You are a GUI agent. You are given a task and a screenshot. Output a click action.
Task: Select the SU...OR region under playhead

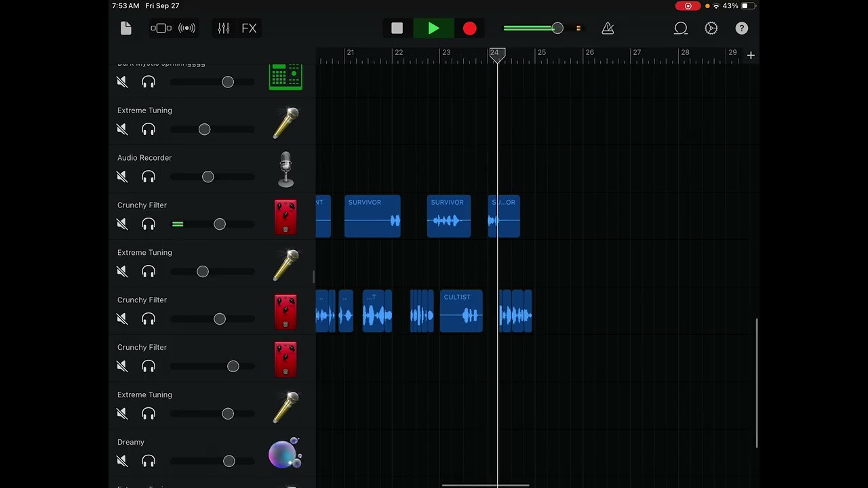click(x=504, y=216)
